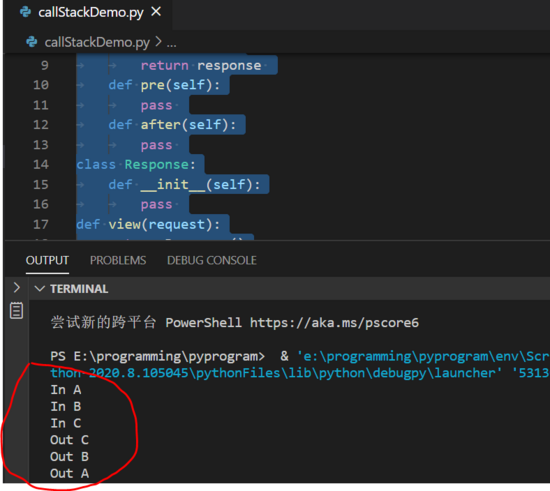This screenshot has height=491, width=550.
Task: Click the 'In C' terminal output line
Action: pyautogui.click(x=66, y=423)
